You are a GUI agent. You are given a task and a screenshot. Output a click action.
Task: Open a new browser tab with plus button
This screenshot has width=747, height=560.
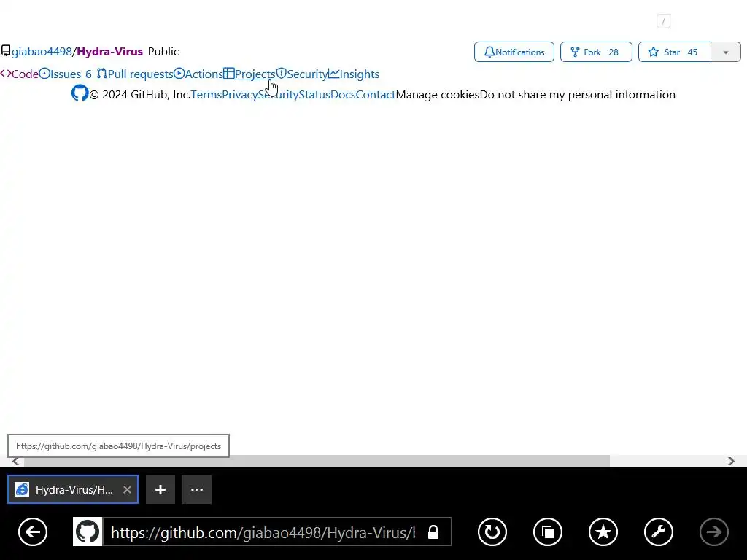click(160, 489)
